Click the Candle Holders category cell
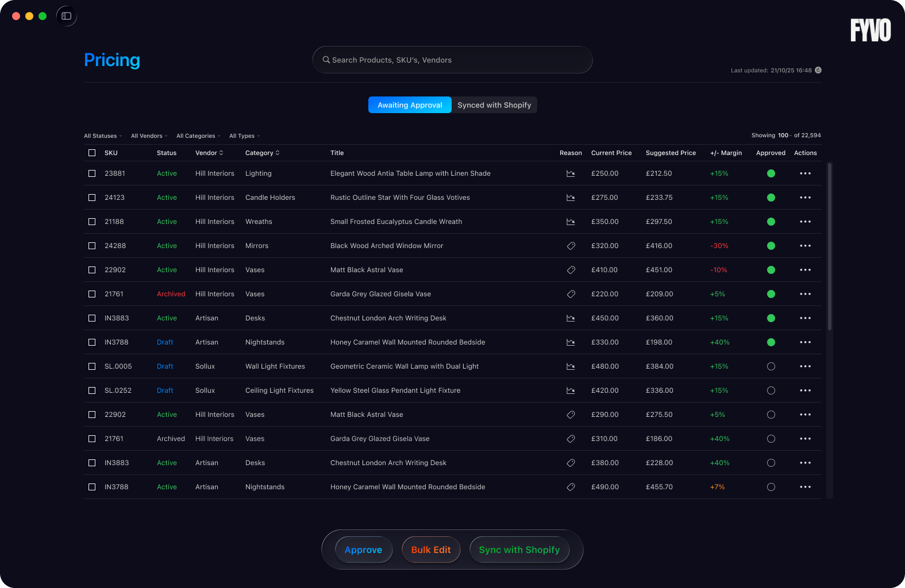The image size is (905, 588). pyautogui.click(x=270, y=198)
